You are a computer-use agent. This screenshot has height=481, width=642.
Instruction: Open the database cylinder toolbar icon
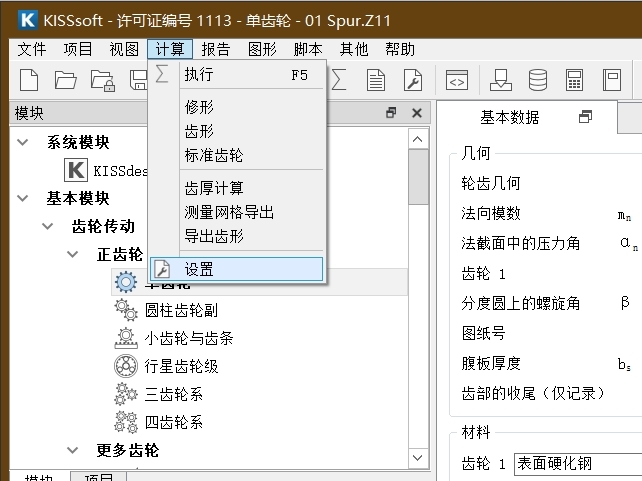[538, 80]
